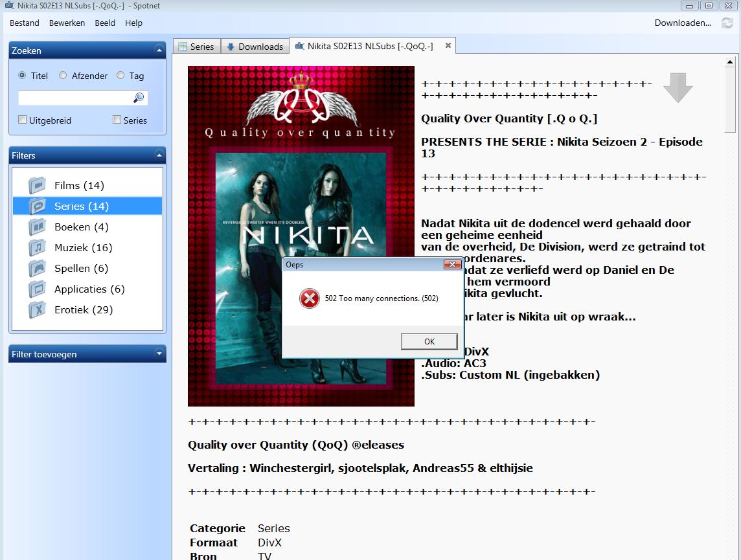Click the Muziek category folder icon
Screen dimensions: 741x560
pyautogui.click(x=38, y=247)
